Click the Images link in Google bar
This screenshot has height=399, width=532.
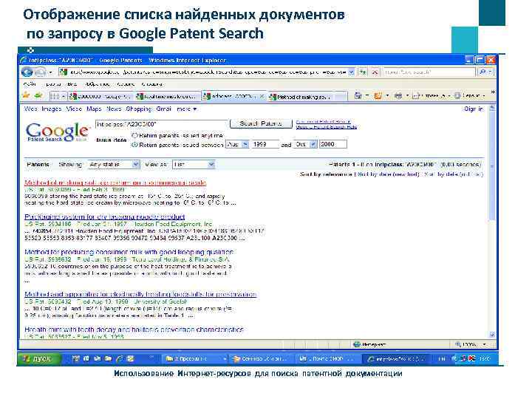(x=51, y=109)
